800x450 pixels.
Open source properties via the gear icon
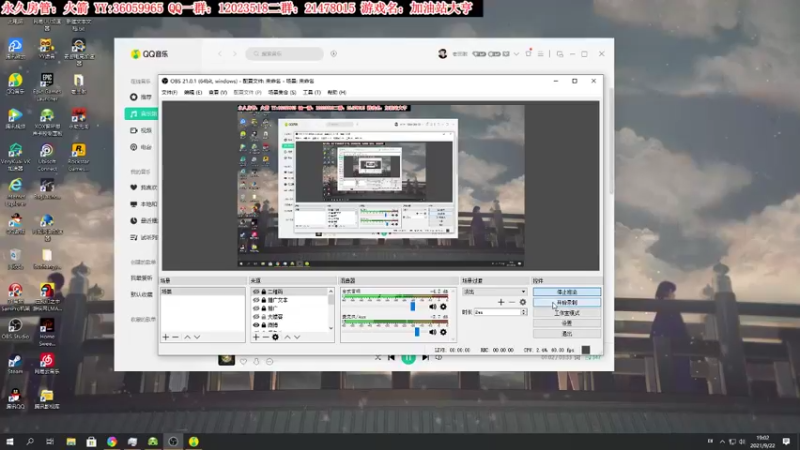tap(276, 337)
